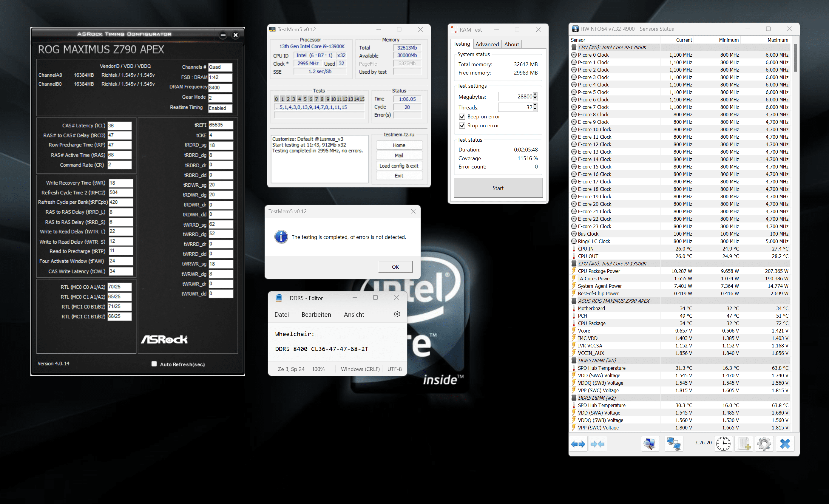Open the DDR5 Editor settings gear
This screenshot has height=504, width=829.
(x=397, y=314)
